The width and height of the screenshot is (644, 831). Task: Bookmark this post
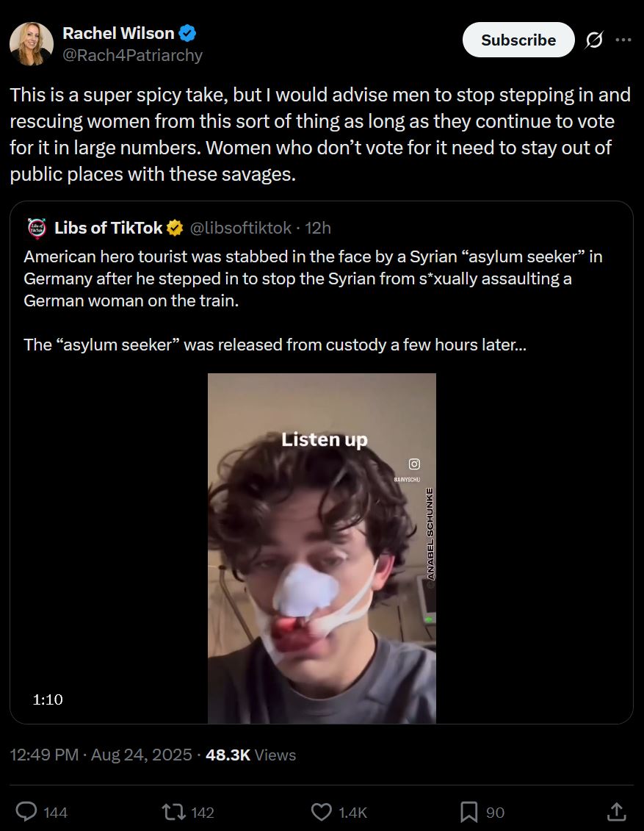(468, 811)
